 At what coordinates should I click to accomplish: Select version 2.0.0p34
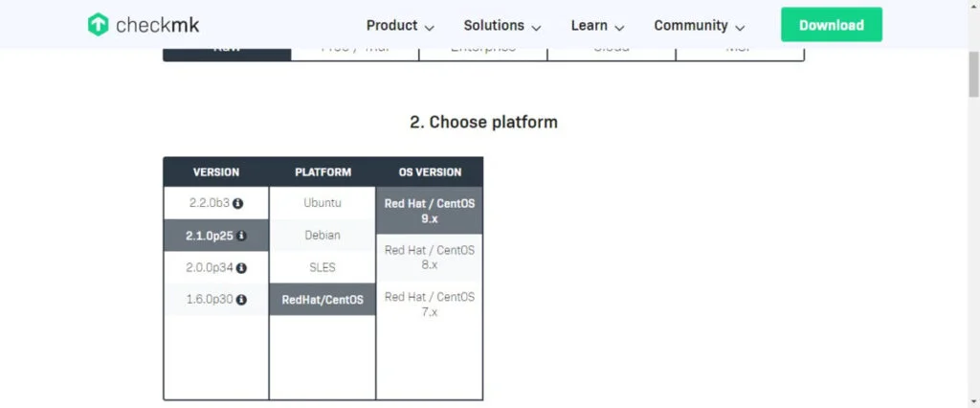pyautogui.click(x=216, y=268)
